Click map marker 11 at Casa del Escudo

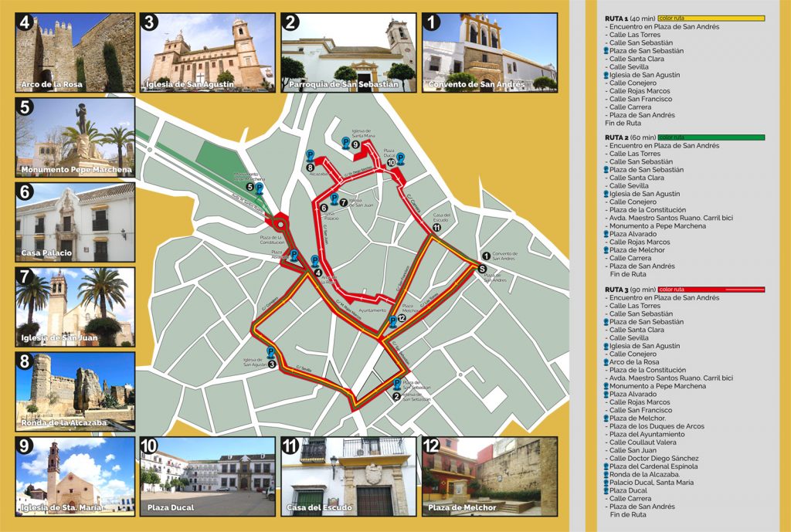[437, 227]
